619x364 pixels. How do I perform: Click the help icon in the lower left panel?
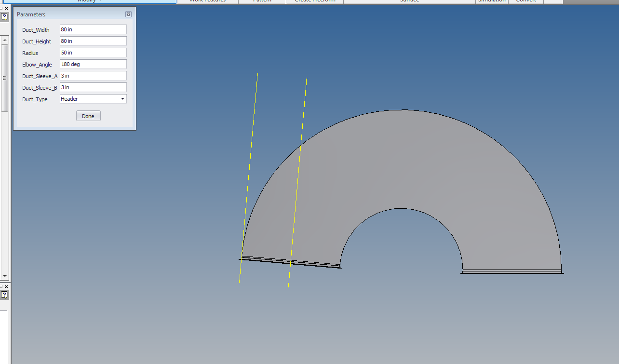click(x=4, y=295)
